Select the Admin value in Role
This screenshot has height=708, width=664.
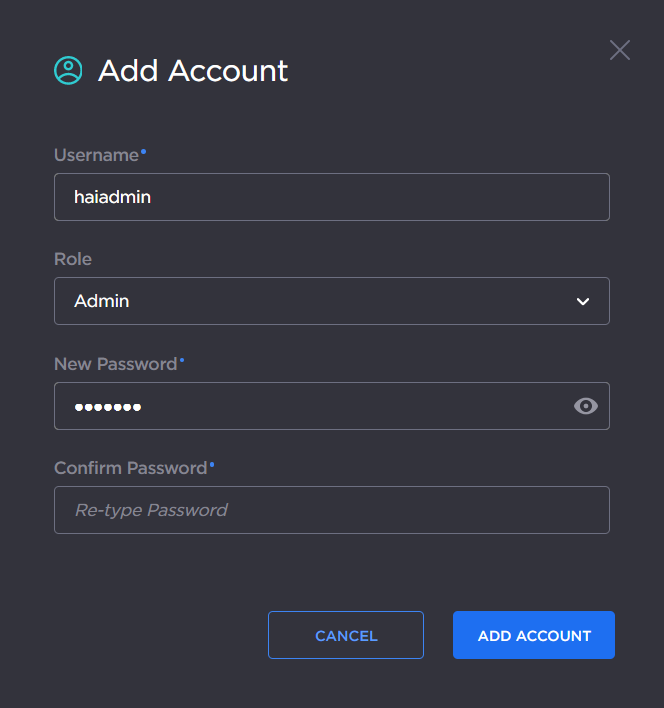point(102,301)
